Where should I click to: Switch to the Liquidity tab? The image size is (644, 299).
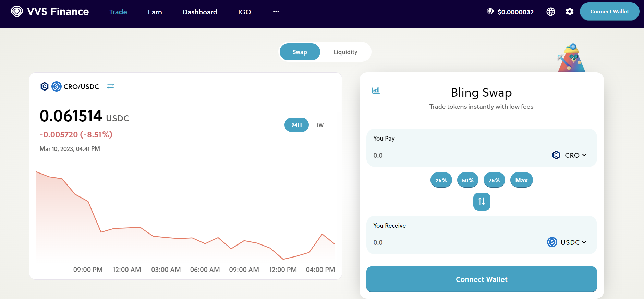345,52
